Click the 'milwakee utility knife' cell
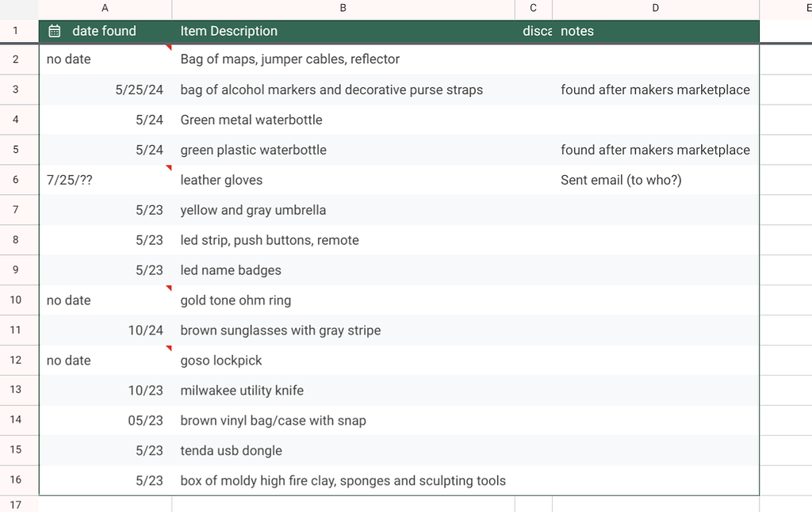The height and width of the screenshot is (512, 812). click(x=242, y=391)
